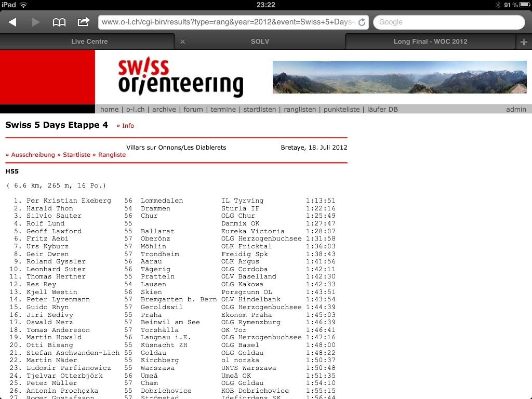This screenshot has height=399, width=532.
Task: Tap the Google search field
Action: 449,22
